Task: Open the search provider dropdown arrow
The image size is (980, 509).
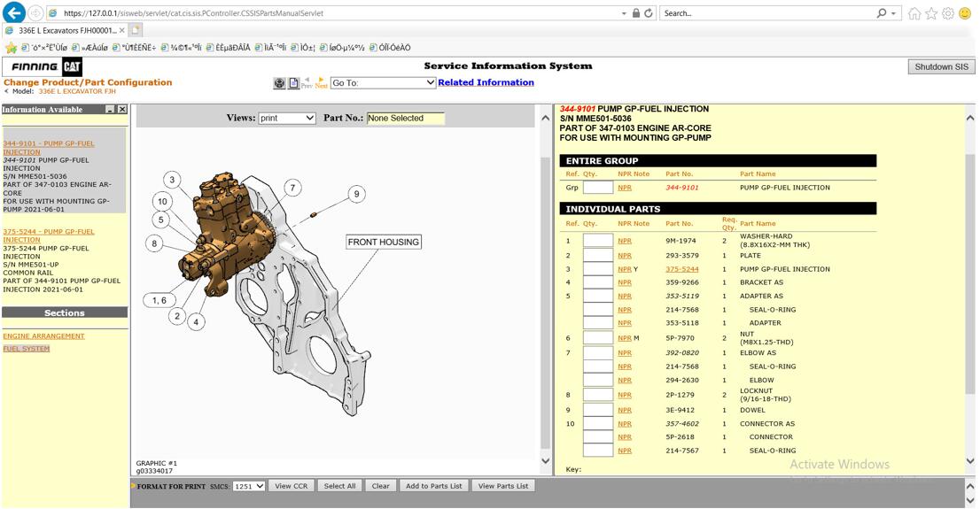Action: tap(894, 13)
